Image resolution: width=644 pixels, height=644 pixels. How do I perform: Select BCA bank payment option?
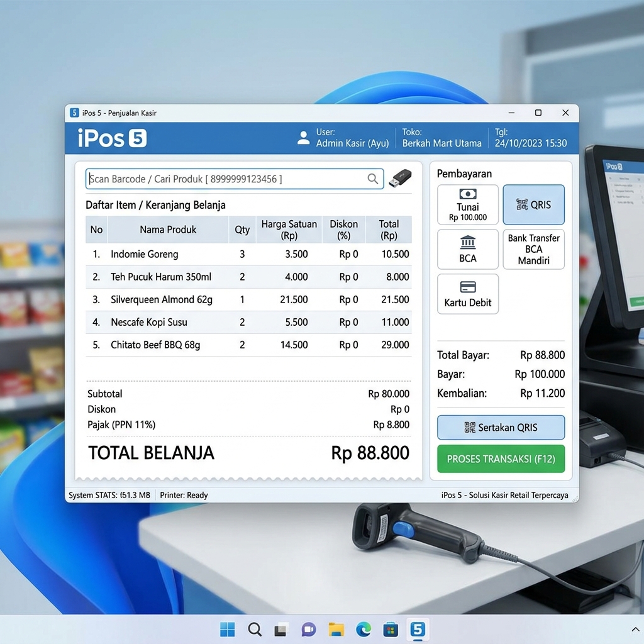pos(468,249)
